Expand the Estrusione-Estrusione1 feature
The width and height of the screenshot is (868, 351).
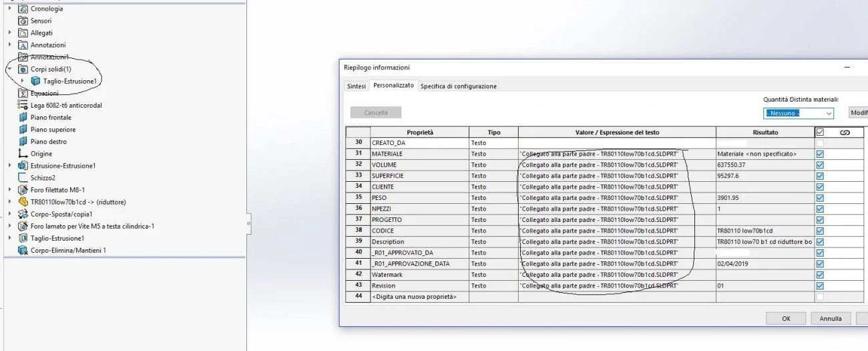pos(9,165)
